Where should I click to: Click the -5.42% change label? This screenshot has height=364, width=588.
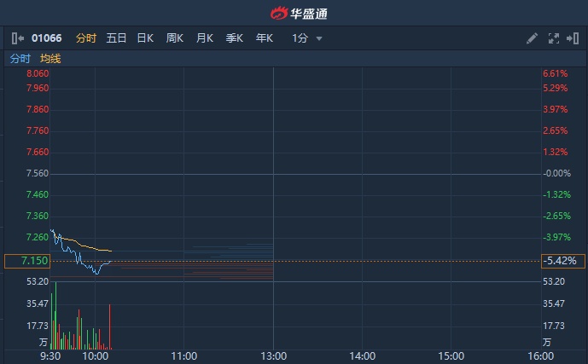563,261
